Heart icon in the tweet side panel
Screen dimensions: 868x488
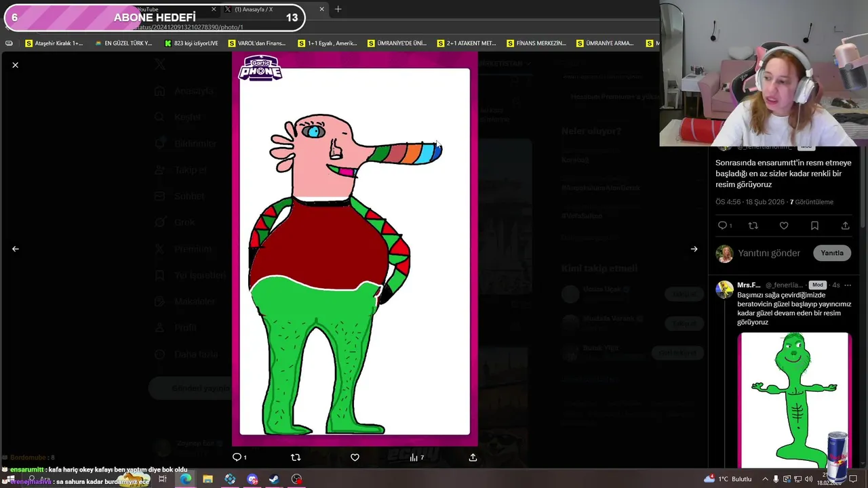tap(784, 226)
